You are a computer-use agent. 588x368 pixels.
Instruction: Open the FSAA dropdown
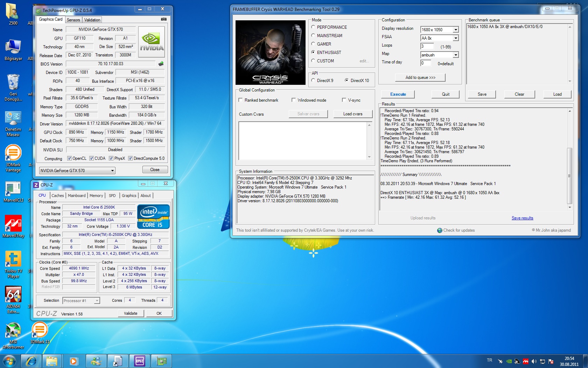456,38
